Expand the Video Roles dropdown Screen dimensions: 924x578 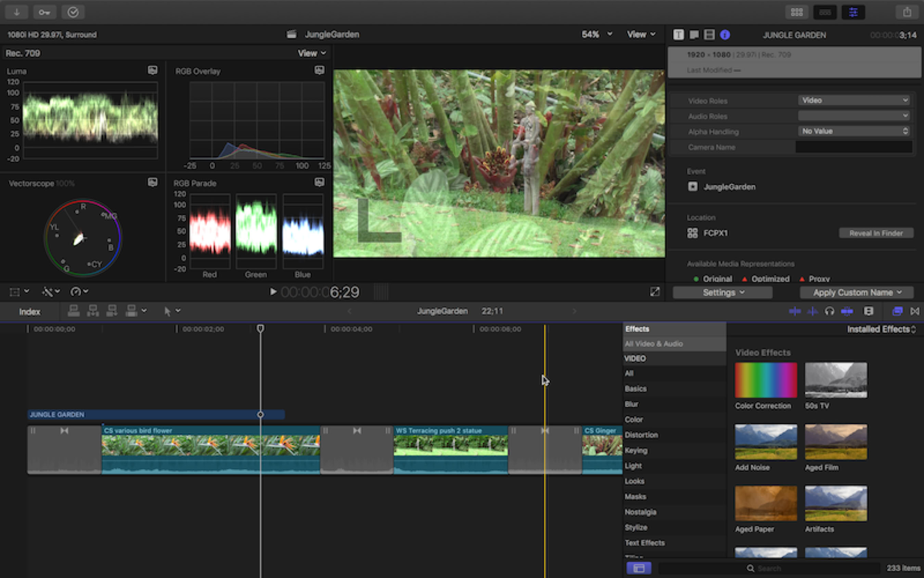pos(854,100)
